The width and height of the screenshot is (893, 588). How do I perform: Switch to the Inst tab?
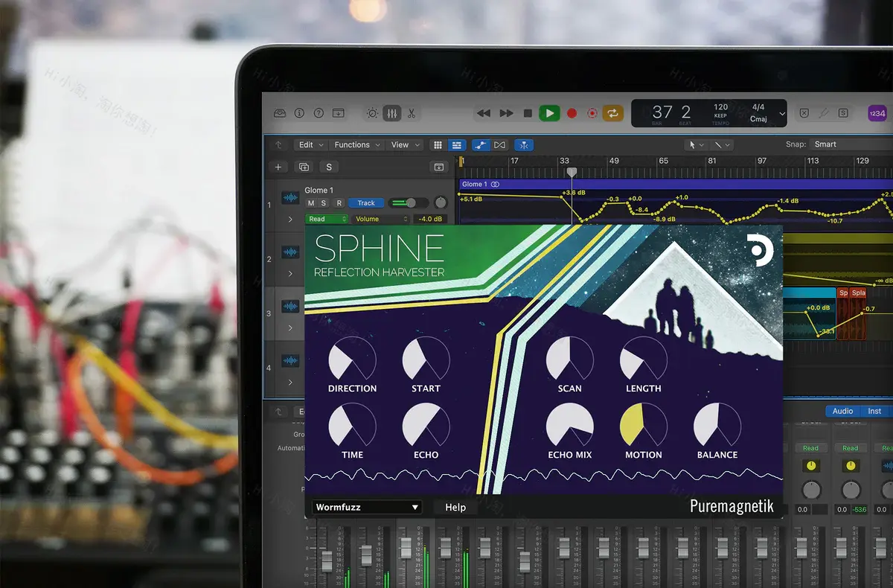[874, 411]
